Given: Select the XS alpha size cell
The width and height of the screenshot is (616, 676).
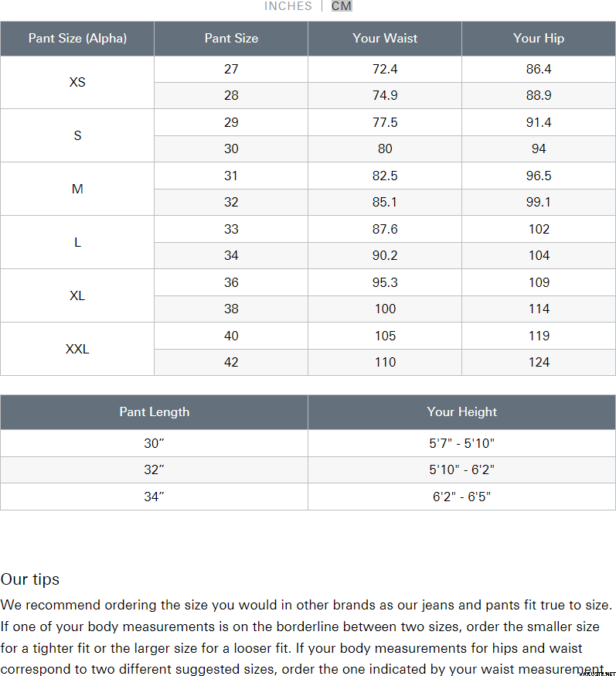Looking at the screenshot, I should pos(77,82).
